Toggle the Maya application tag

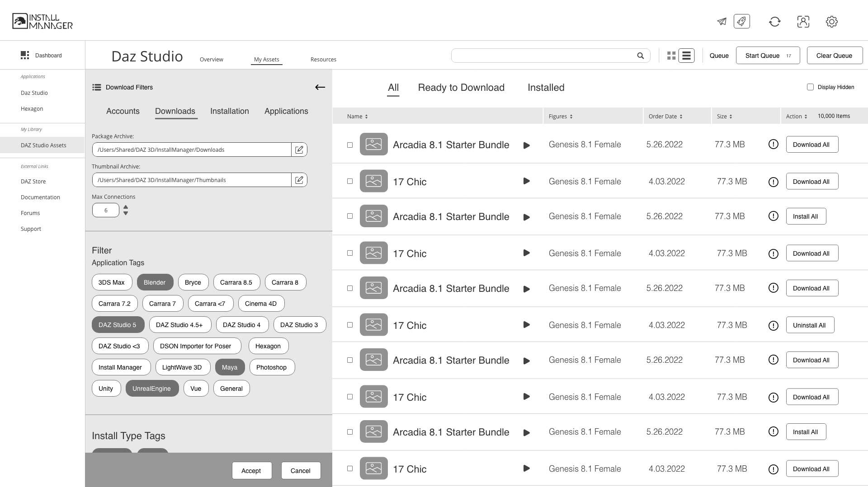[230, 367]
